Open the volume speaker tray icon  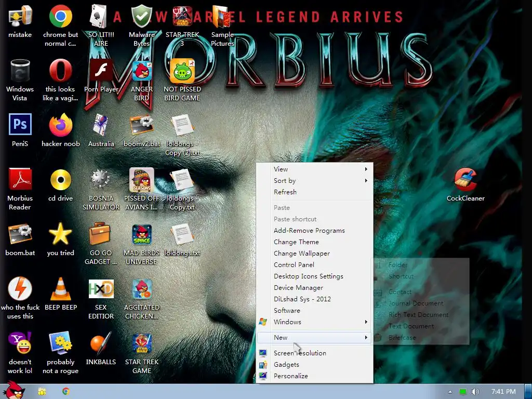click(475, 392)
